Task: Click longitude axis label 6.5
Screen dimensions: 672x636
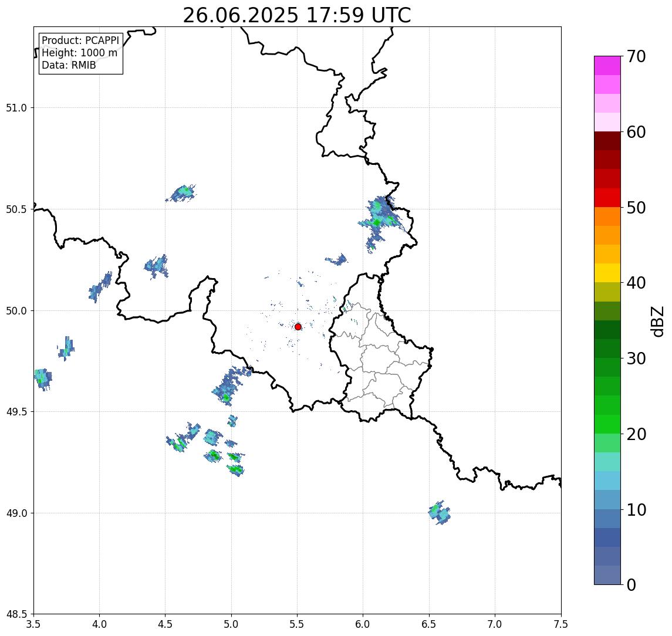Action: [429, 624]
